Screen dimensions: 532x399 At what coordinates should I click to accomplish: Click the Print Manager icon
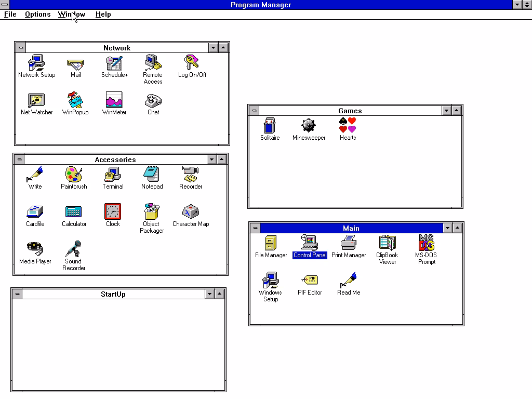point(349,243)
